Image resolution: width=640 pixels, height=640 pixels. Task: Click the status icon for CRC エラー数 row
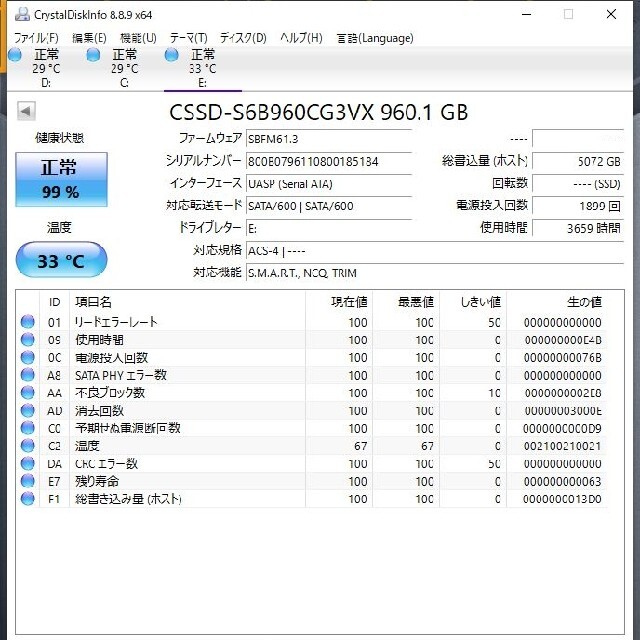click(x=28, y=463)
